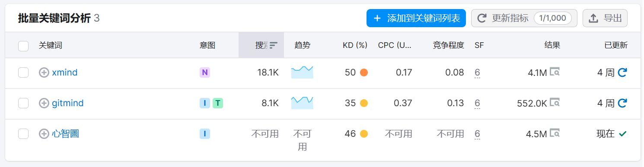
Task: Check the xmind row checkbox
Action: pos(23,73)
